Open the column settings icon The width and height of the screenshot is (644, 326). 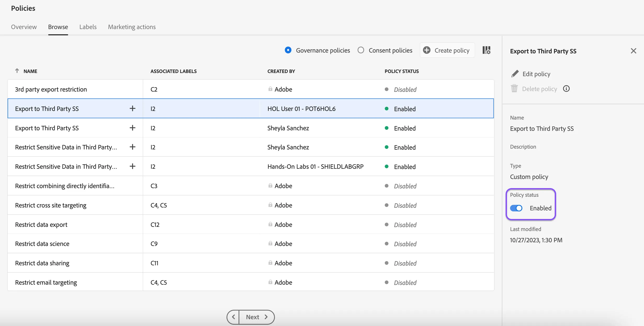[x=486, y=50]
